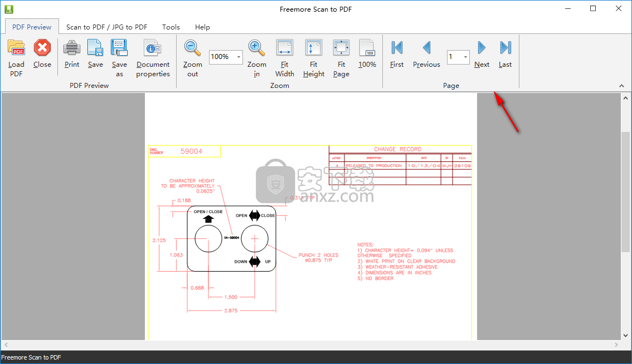Screen dimensions: 632x364
Task: Close the current PDF with red X icon
Action: (x=42, y=54)
